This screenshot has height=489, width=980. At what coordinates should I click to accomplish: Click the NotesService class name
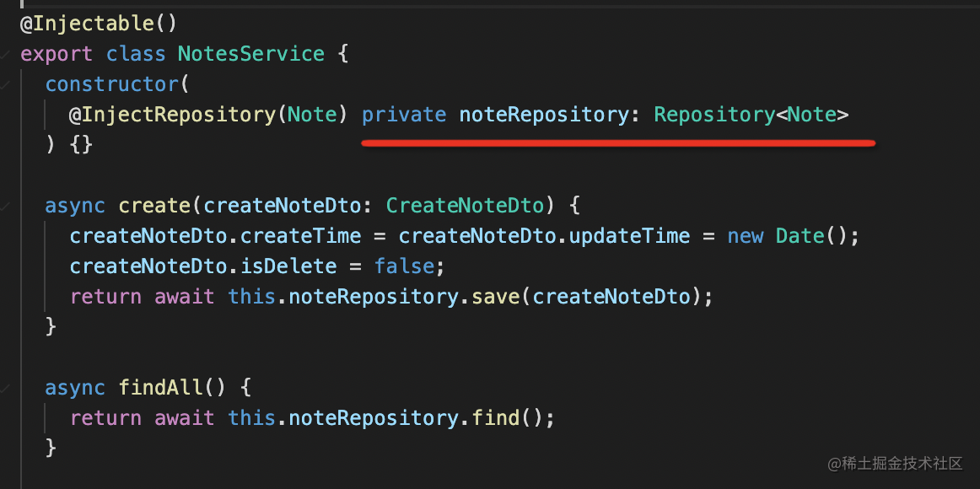(x=250, y=54)
